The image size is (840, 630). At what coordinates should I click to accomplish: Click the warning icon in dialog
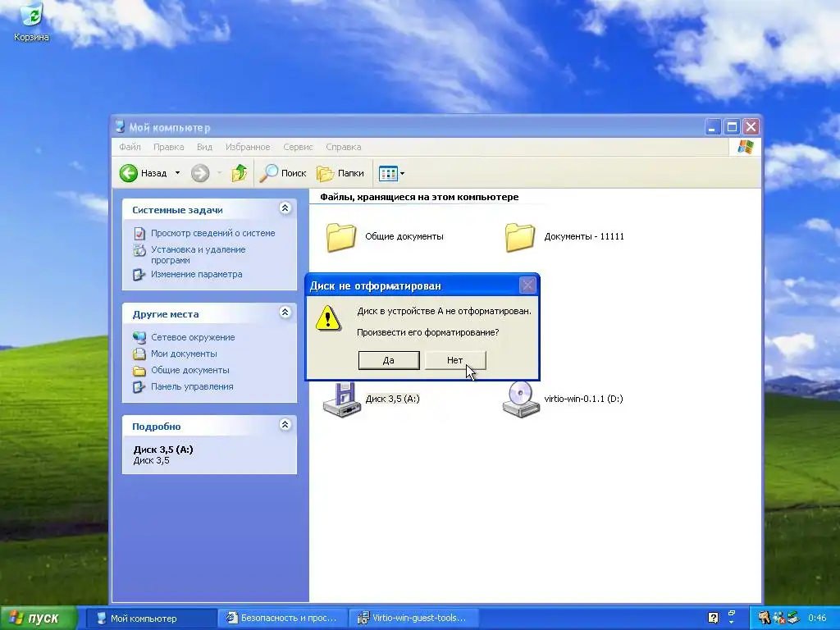click(328, 318)
